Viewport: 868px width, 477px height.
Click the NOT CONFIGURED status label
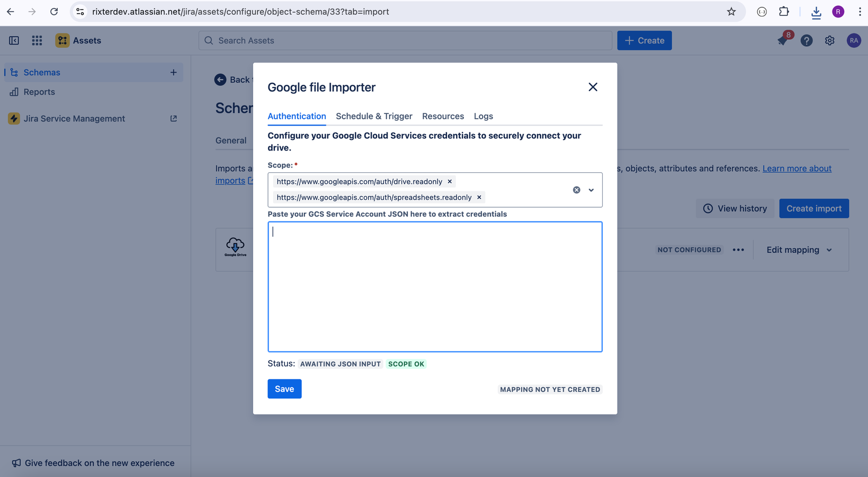click(689, 250)
